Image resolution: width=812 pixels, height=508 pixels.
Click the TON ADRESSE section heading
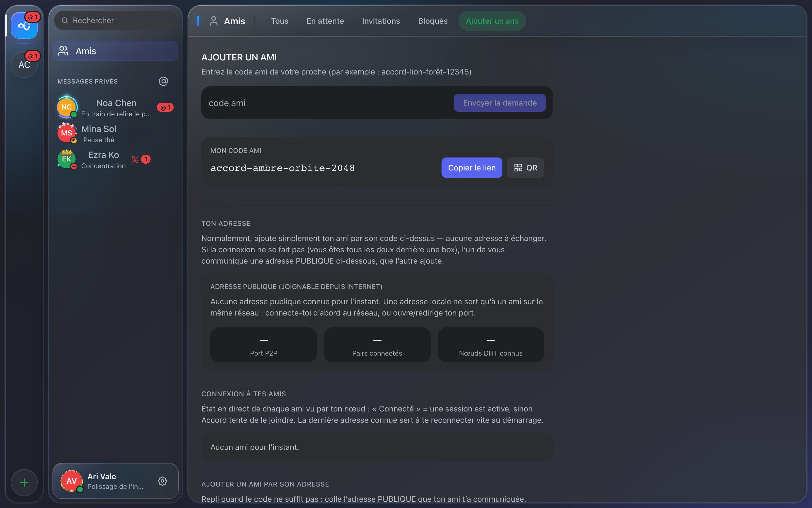(x=226, y=224)
